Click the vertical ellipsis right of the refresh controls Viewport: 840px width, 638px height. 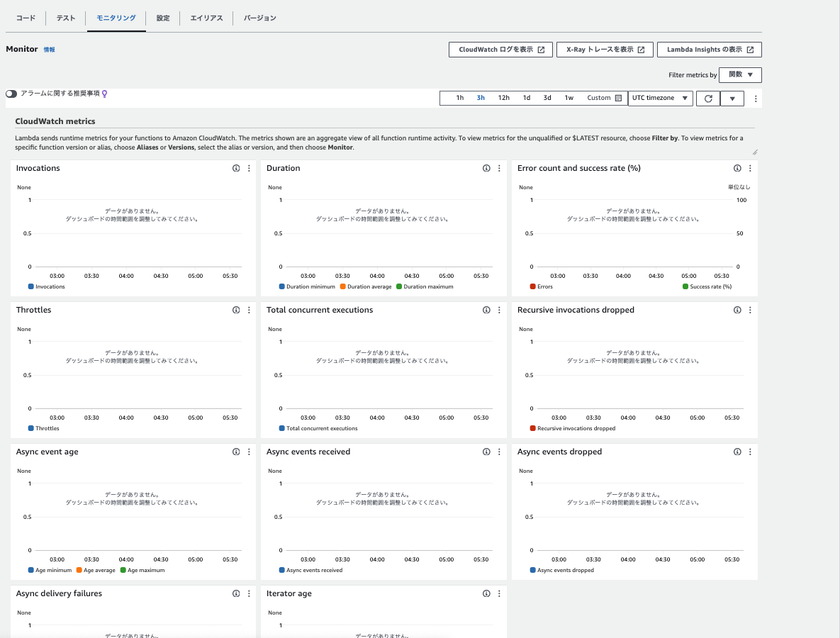[756, 98]
